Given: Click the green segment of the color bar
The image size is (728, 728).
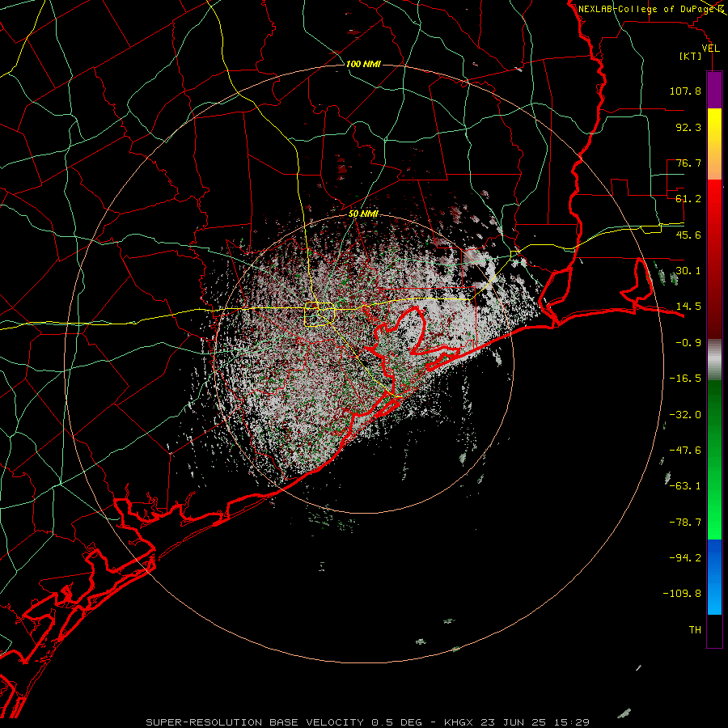Looking at the screenshot, I should point(714,459).
